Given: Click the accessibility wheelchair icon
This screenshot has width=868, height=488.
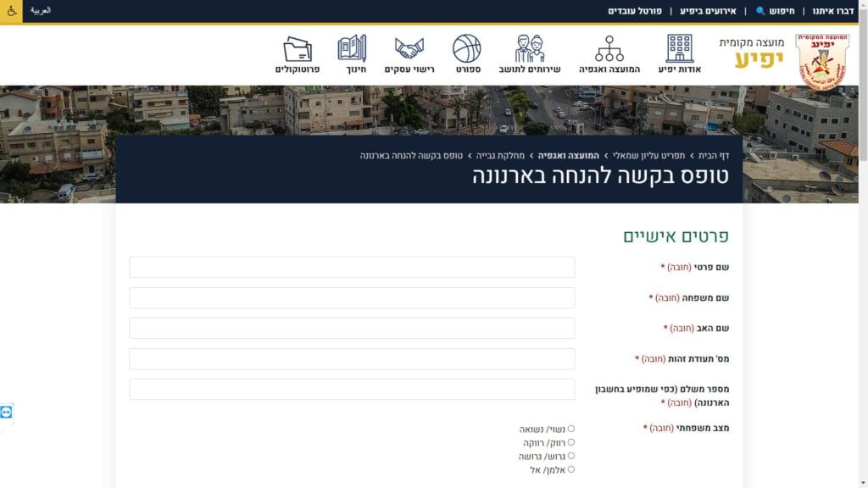Looking at the screenshot, I should click(x=12, y=11).
